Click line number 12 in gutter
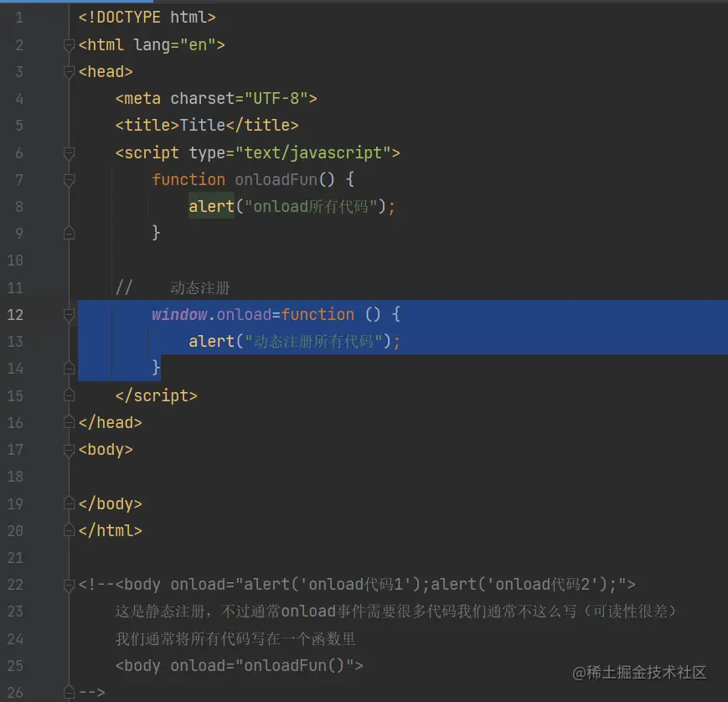The height and width of the screenshot is (702, 728). coord(15,315)
